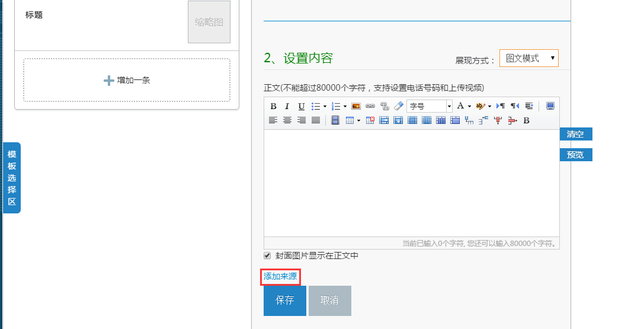Image resolution: width=644 pixels, height=329 pixels.
Task: Open font color A dropdown arrow
Action: [x=469, y=106]
